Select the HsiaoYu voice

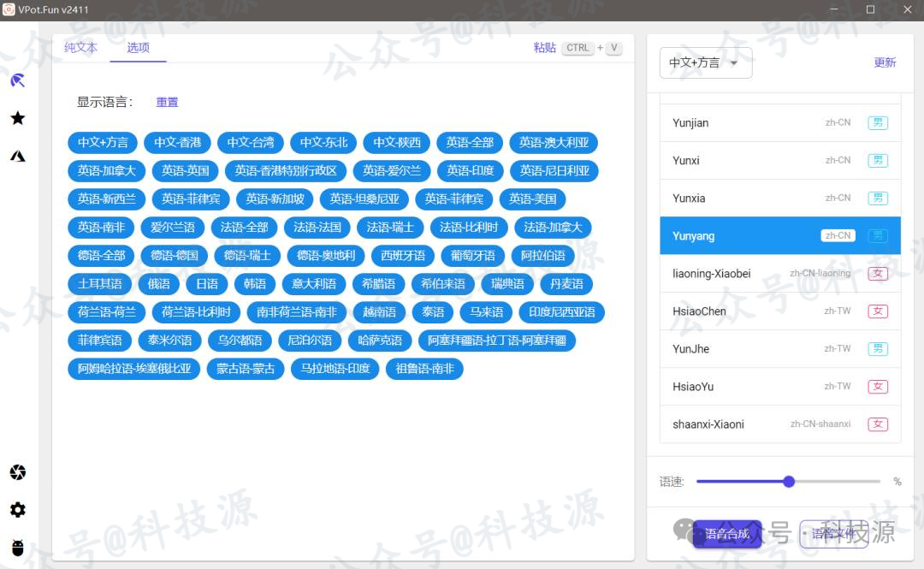(x=780, y=387)
